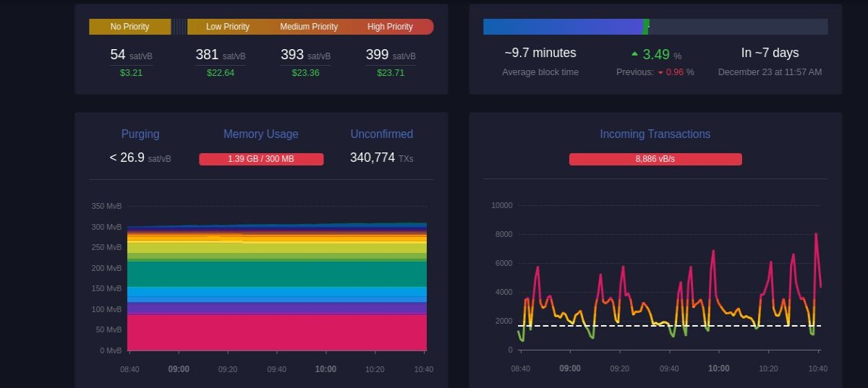Open the Incoming Transactions chart title link

pyautogui.click(x=655, y=134)
